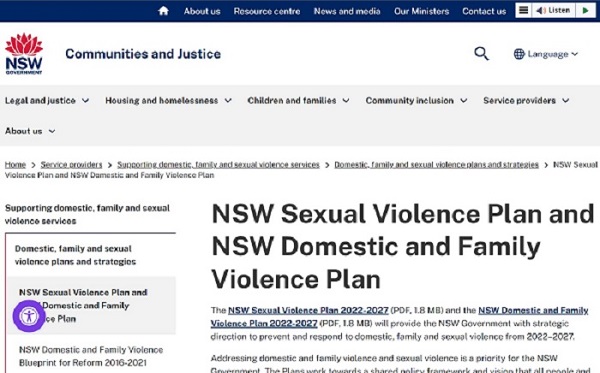600x373 pixels.
Task: Follow the Home breadcrumb link
Action: [x=15, y=165]
